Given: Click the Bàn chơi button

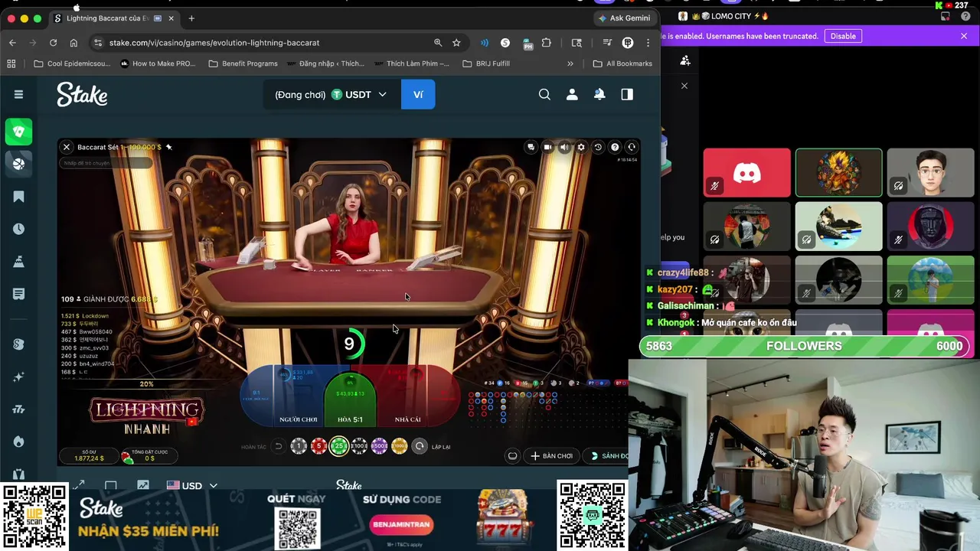Looking at the screenshot, I should [x=551, y=456].
